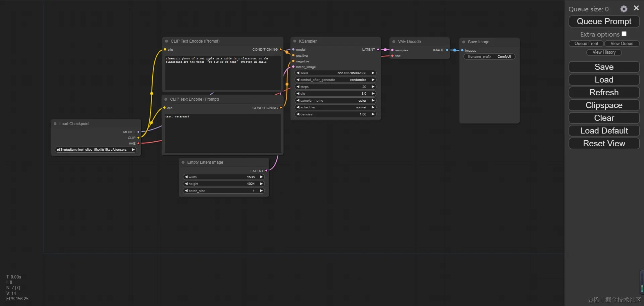Restore the default workflow with Load Default
The image size is (644, 306).
pyautogui.click(x=604, y=131)
